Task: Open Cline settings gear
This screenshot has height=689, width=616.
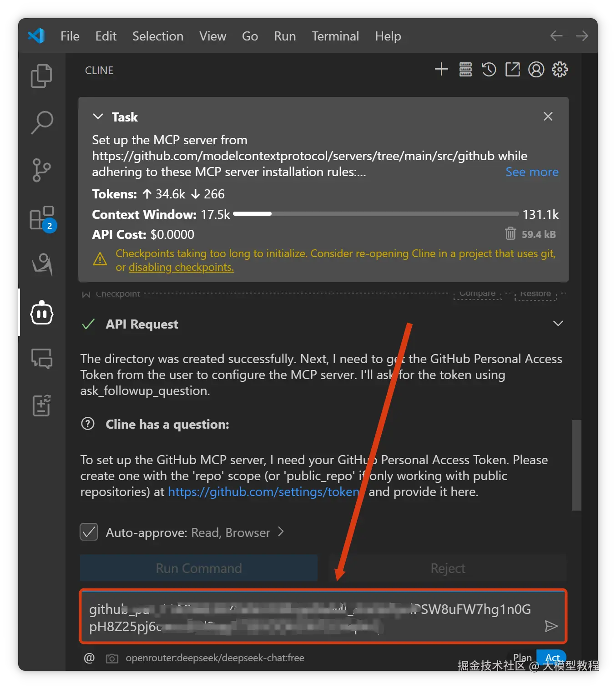Action: click(x=560, y=70)
